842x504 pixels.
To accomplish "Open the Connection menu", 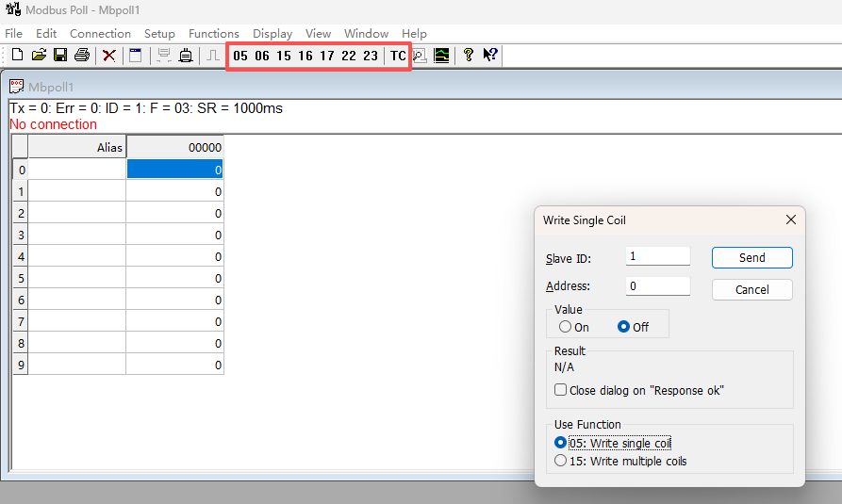I will tap(100, 33).
